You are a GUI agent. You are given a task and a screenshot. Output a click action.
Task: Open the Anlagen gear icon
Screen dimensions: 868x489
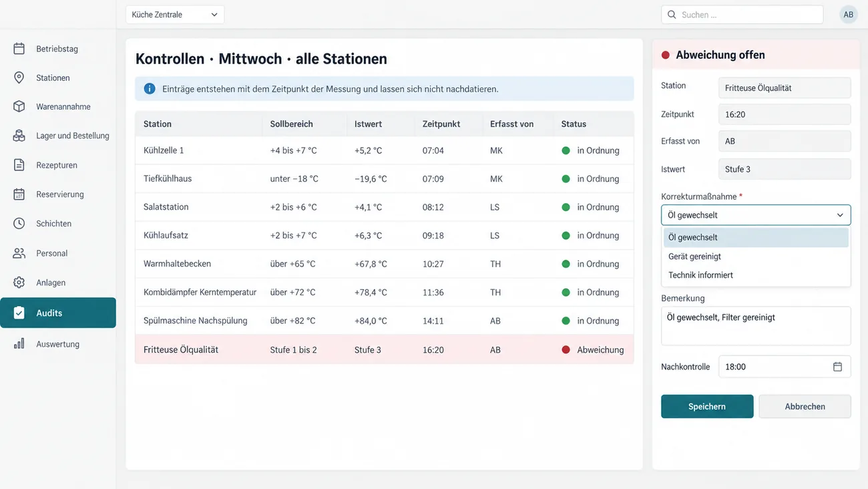tap(19, 283)
